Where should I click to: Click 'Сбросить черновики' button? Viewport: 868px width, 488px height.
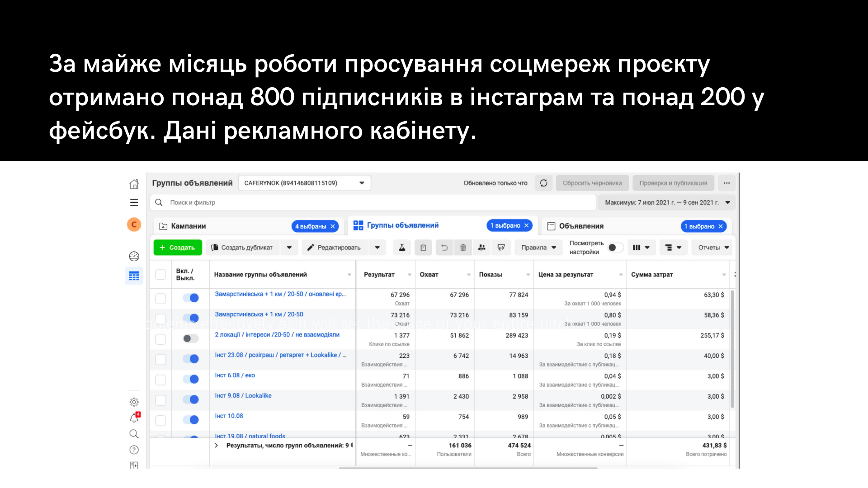[x=592, y=183]
